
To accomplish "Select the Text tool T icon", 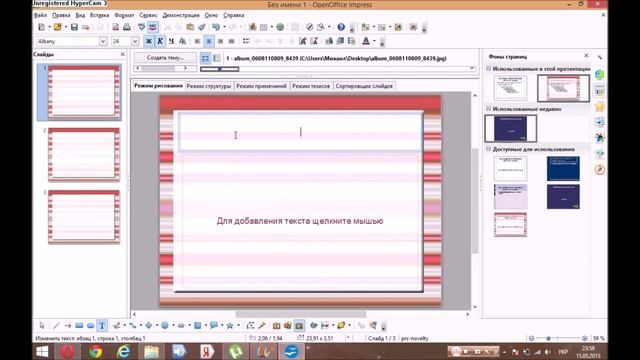I will click(x=102, y=325).
